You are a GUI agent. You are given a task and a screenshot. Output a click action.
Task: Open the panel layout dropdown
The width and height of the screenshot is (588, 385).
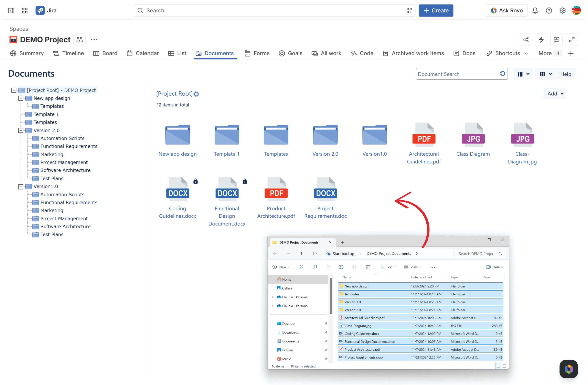click(523, 74)
